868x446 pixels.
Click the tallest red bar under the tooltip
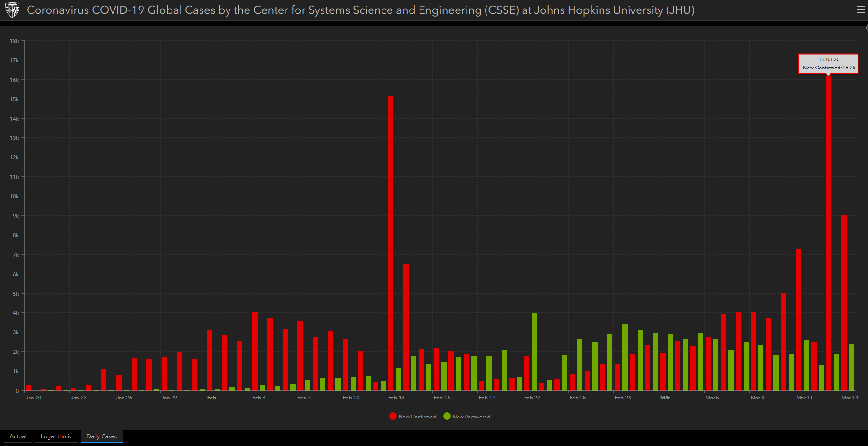point(829,233)
